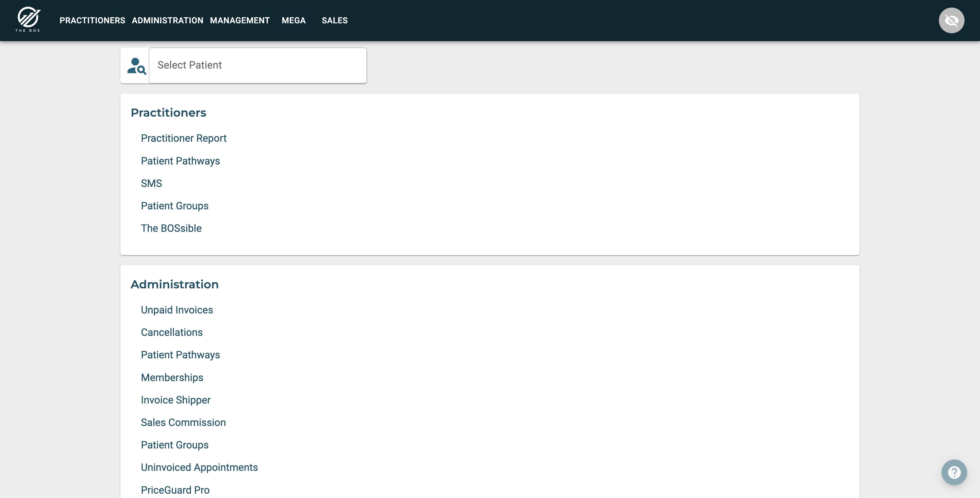This screenshot has width=980, height=498.
Task: Open the Invoice Shipper link
Action: (x=175, y=400)
